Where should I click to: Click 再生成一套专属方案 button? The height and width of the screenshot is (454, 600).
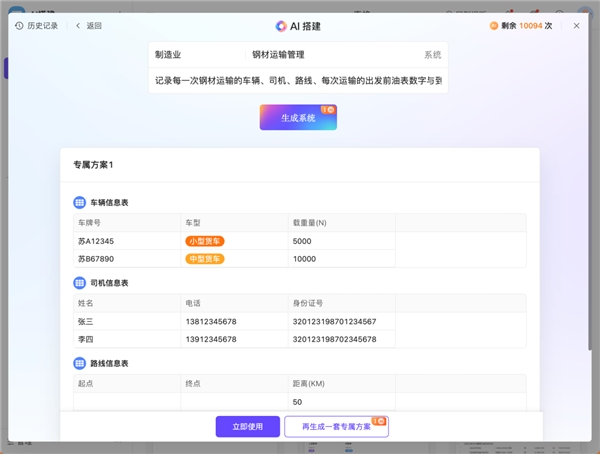tap(336, 427)
